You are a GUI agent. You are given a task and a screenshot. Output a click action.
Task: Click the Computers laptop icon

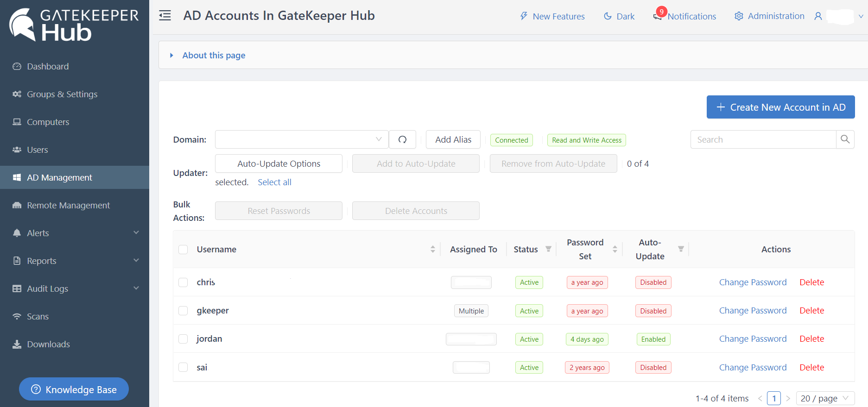point(17,122)
